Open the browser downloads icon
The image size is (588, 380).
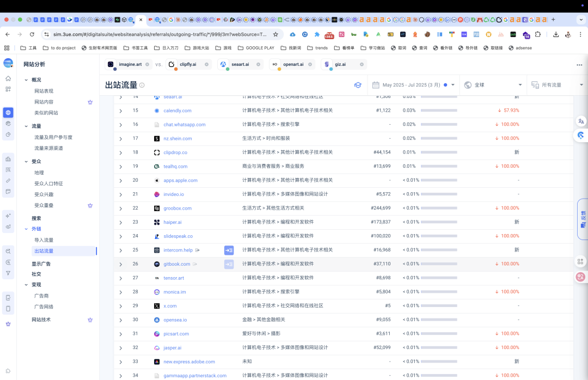tap(556, 34)
